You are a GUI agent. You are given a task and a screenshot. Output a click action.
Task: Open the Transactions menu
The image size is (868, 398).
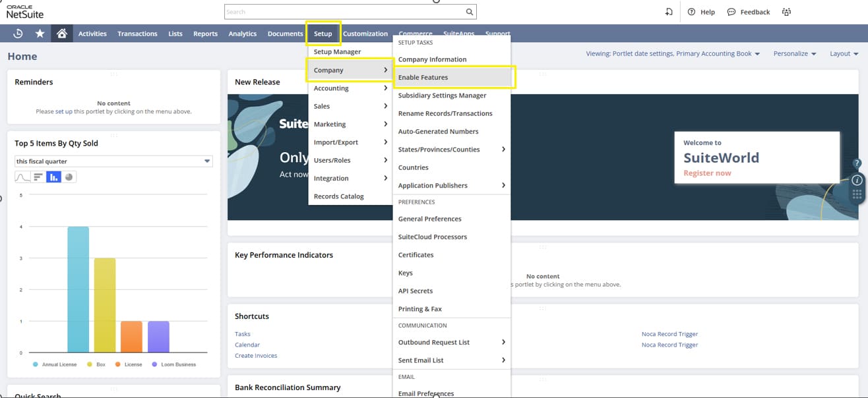coord(137,34)
